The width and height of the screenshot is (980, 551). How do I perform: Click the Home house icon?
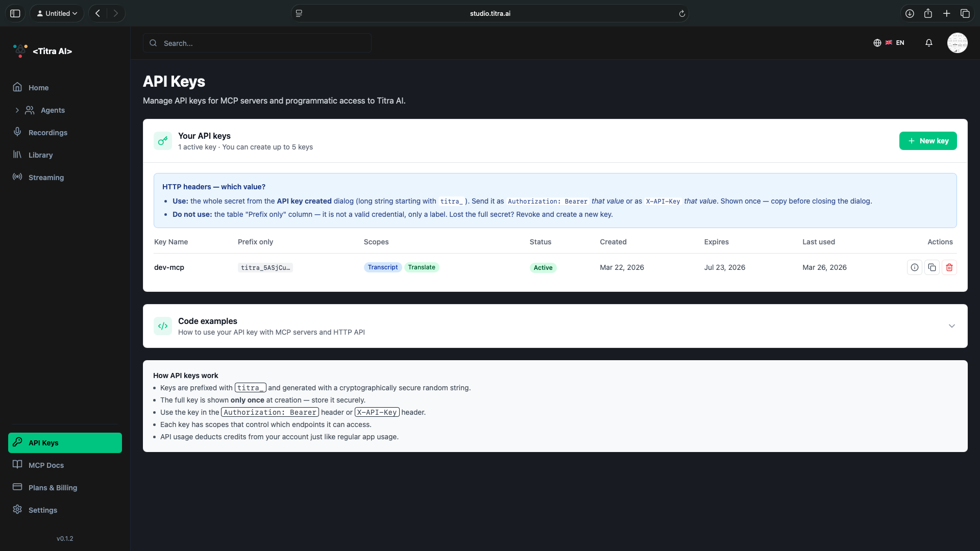tap(17, 87)
